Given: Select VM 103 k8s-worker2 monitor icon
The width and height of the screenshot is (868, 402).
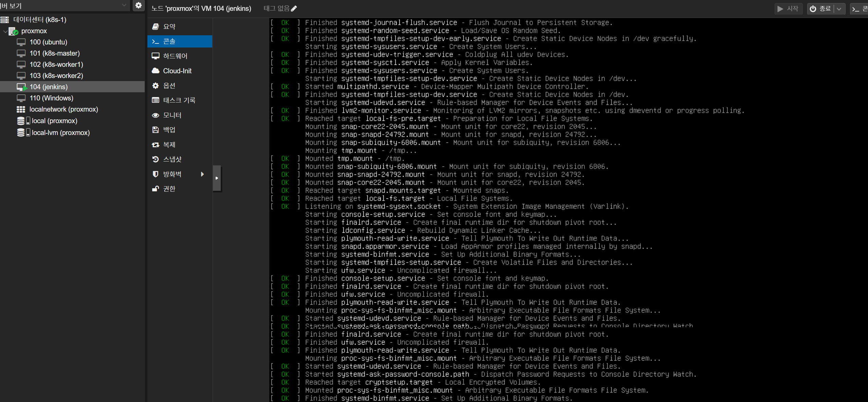Looking at the screenshot, I should pos(21,76).
